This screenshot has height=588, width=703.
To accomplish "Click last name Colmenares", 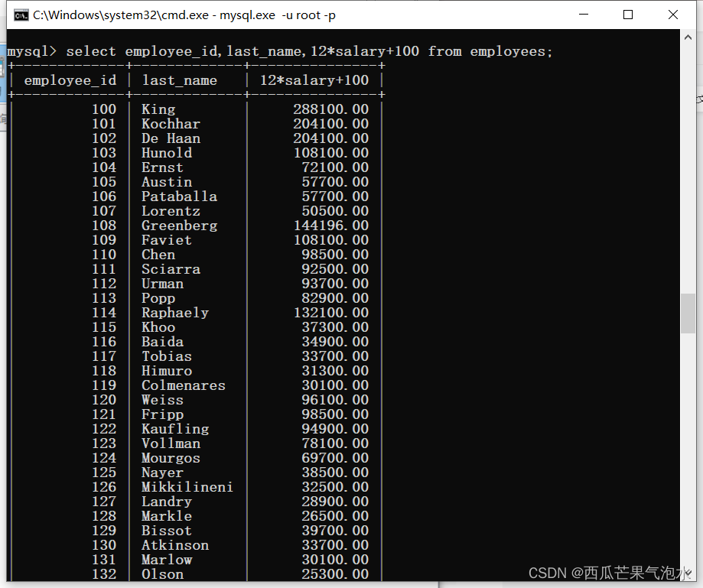I will [x=184, y=385].
